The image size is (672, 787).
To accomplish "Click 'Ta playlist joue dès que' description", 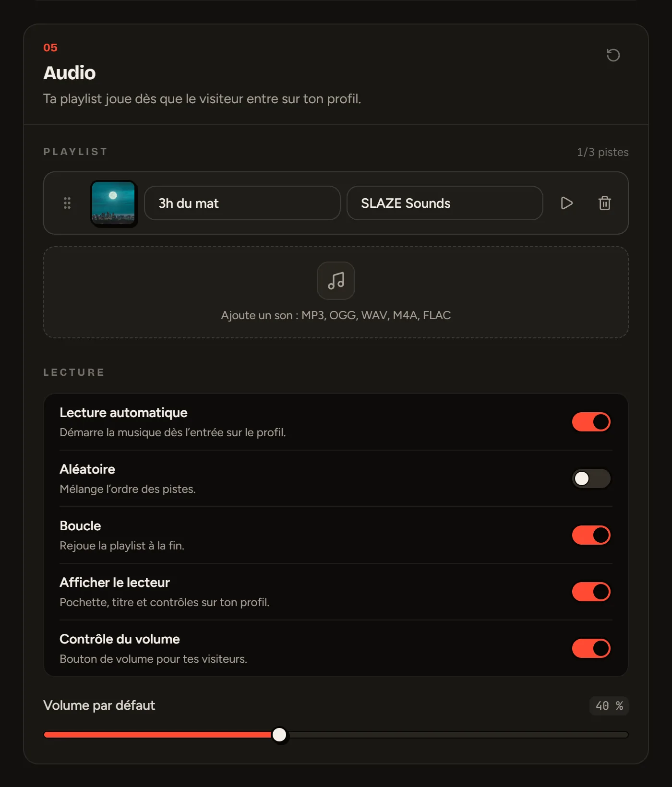I will [202, 99].
